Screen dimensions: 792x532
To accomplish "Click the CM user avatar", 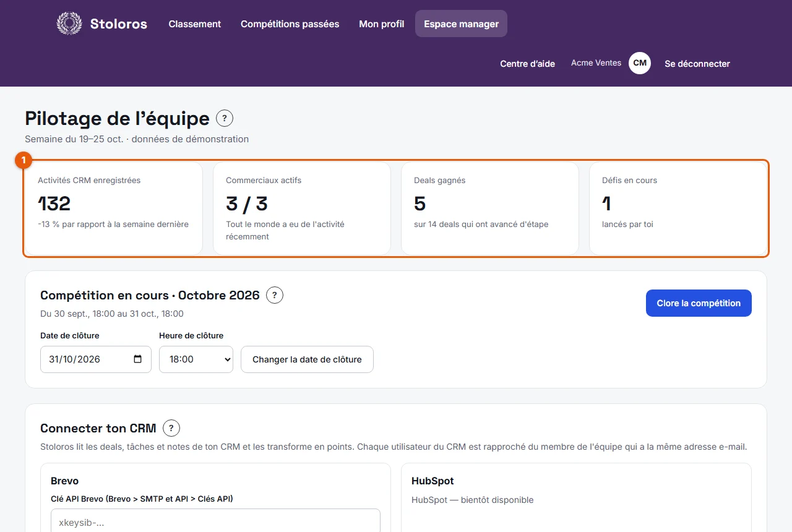I will tap(640, 63).
